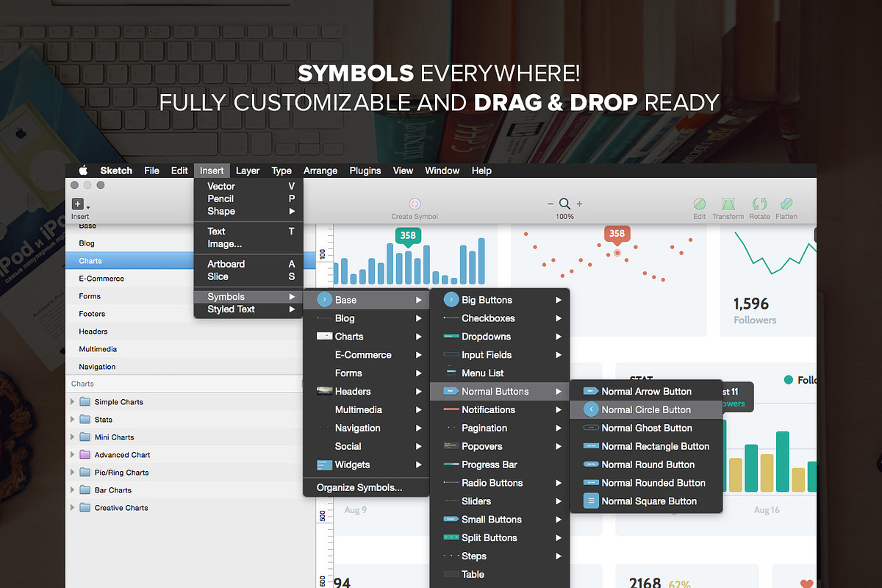The image size is (882, 588).
Task: Expand the Creative Charts group
Action: coord(72,508)
